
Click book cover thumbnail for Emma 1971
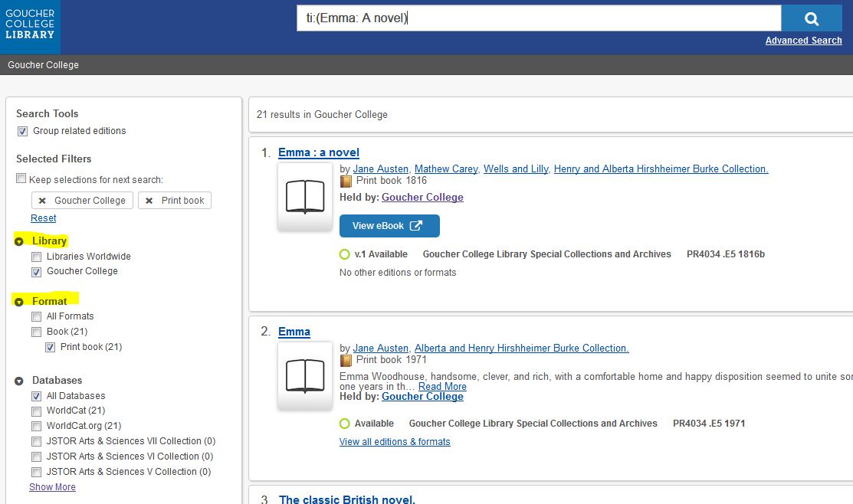pyautogui.click(x=305, y=375)
